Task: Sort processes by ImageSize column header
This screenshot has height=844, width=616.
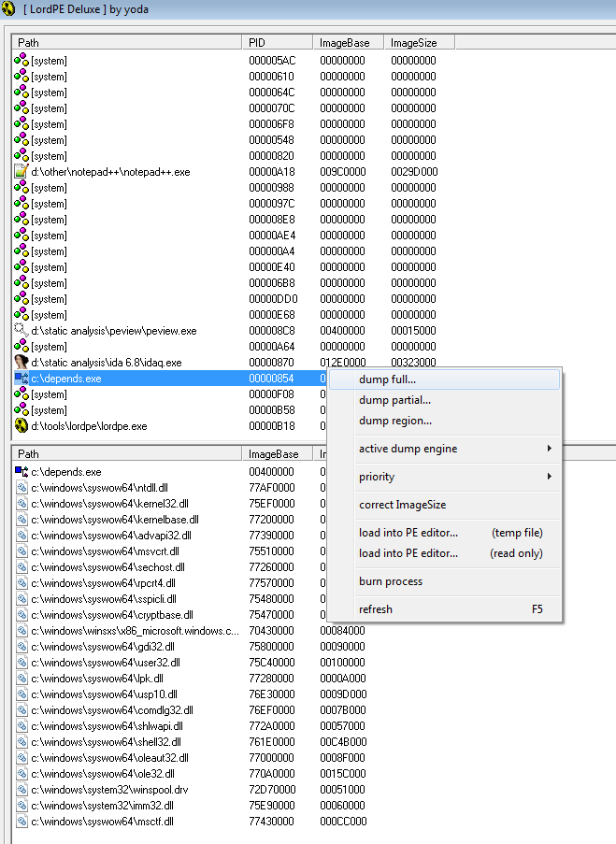Action: [x=420, y=42]
